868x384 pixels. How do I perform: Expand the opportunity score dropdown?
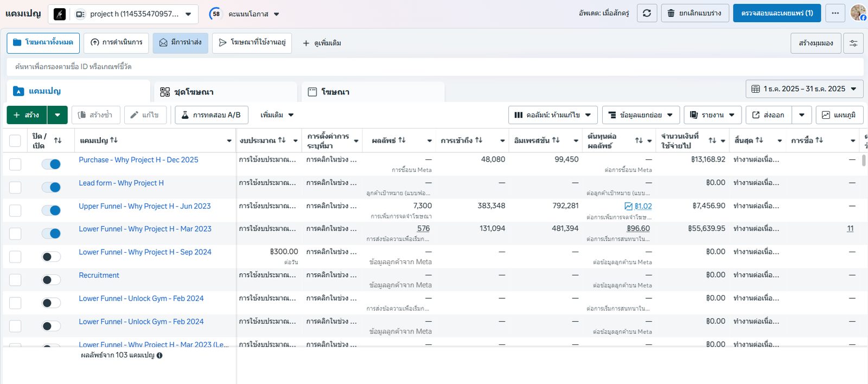coord(276,14)
